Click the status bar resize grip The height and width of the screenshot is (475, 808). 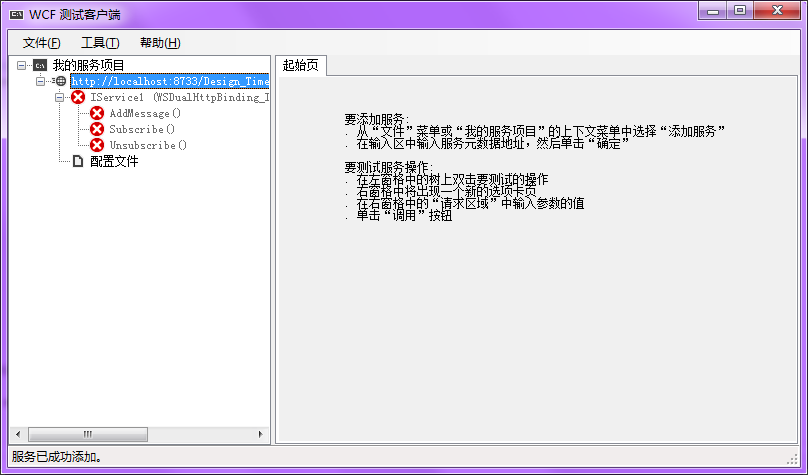(x=793, y=459)
